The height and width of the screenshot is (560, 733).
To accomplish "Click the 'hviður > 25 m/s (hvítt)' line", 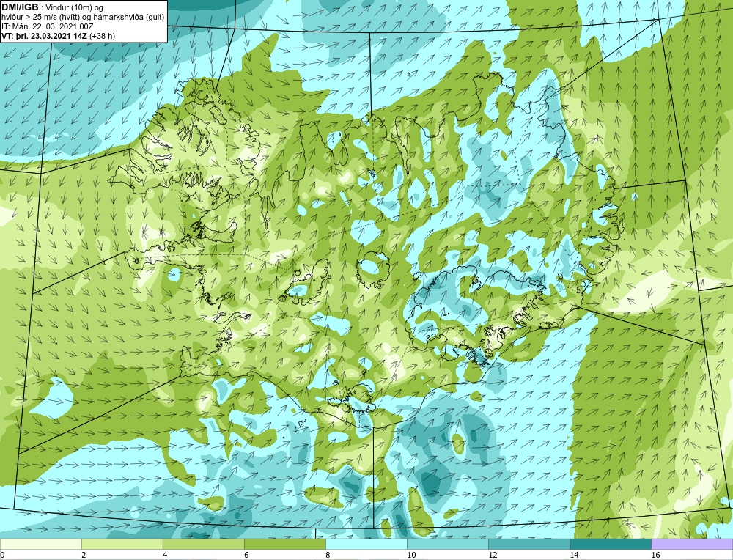I will coord(40,18).
